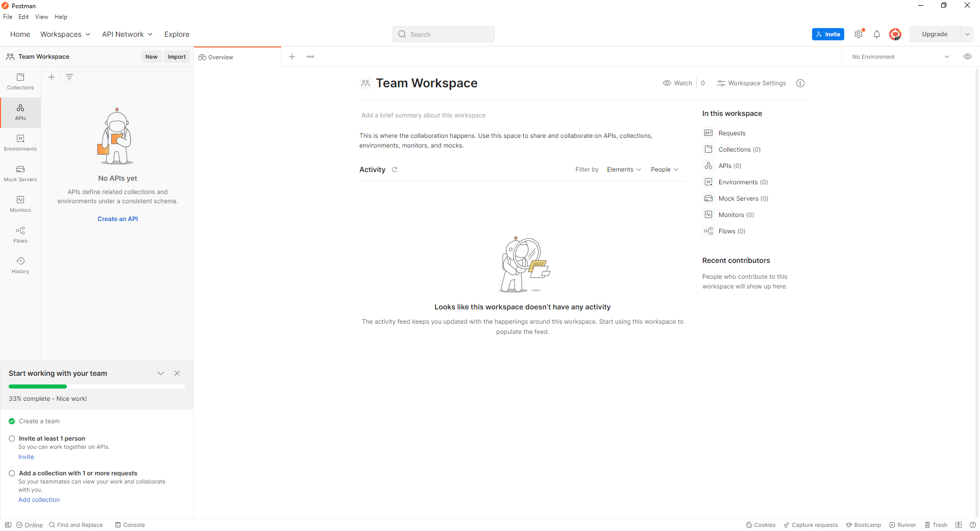Click the New button
This screenshot has height=531, width=980.
coord(151,57)
